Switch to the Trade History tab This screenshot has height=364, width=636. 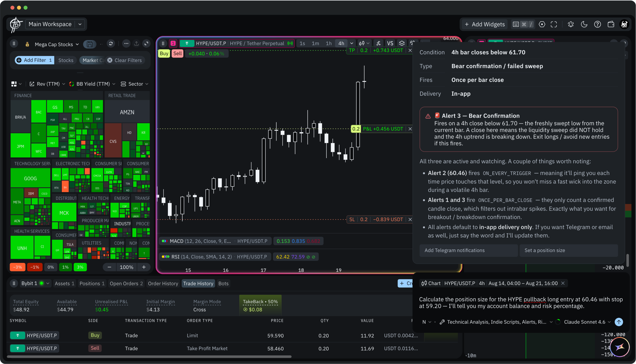point(198,284)
